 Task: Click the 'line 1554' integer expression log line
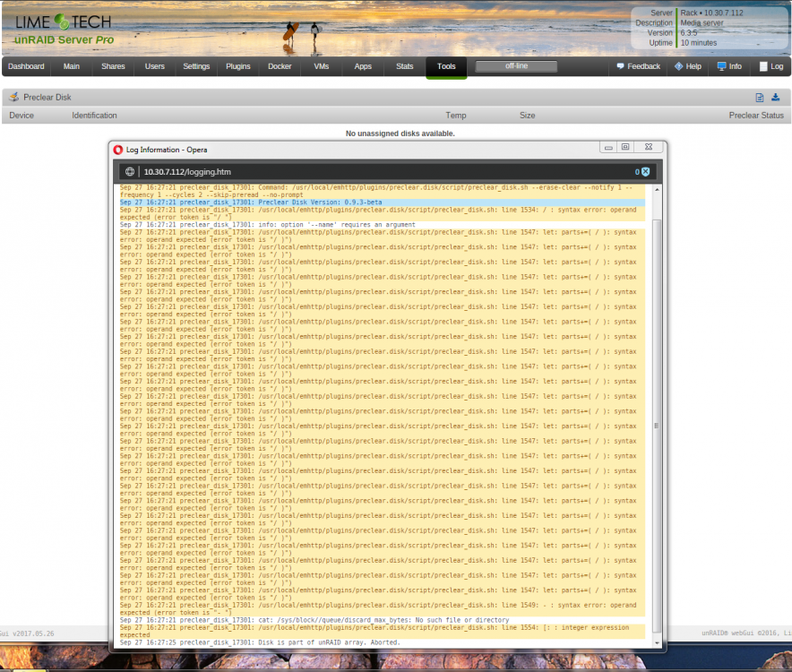(x=383, y=631)
